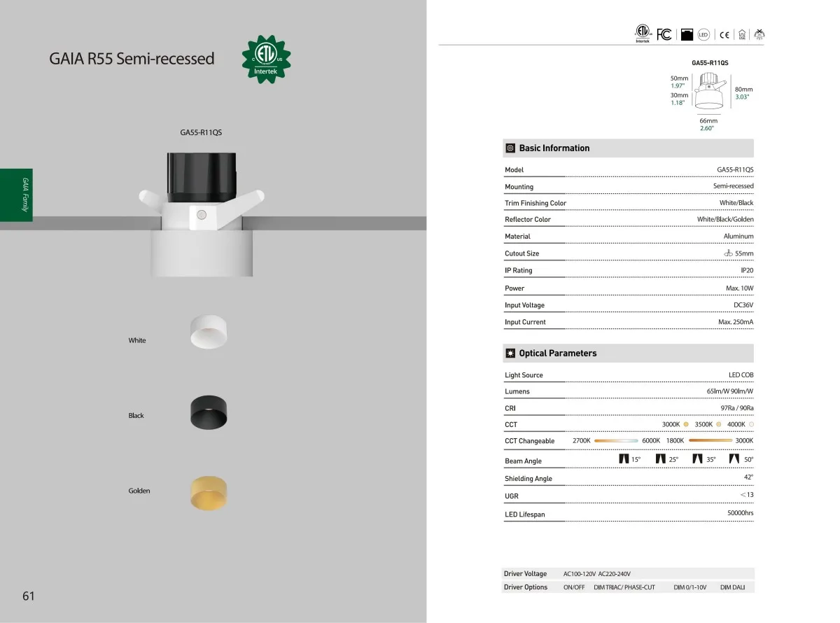The image size is (840, 623).
Task: Click the 'AC100-120V' driver voltage option
Action: click(579, 574)
